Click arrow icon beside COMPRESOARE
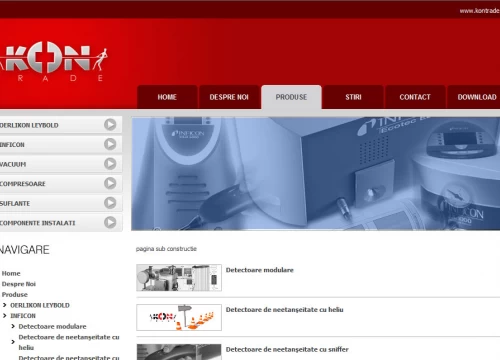The image size is (500, 360). point(110,183)
